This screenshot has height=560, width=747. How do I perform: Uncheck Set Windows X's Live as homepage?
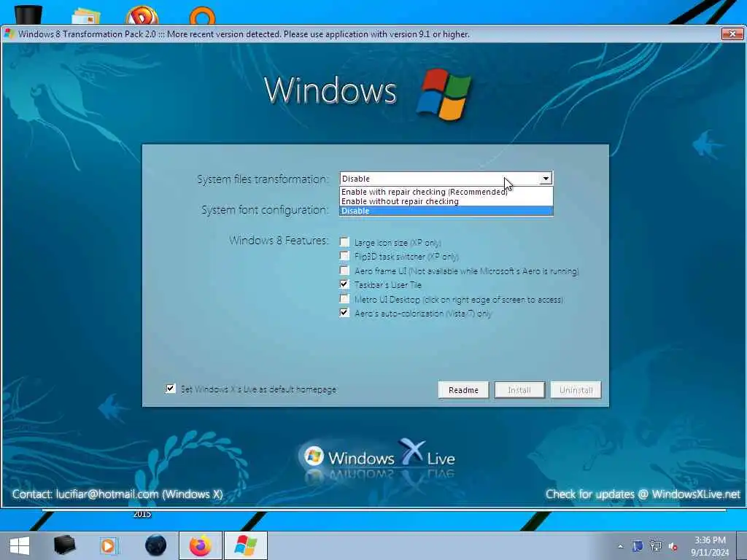point(171,389)
